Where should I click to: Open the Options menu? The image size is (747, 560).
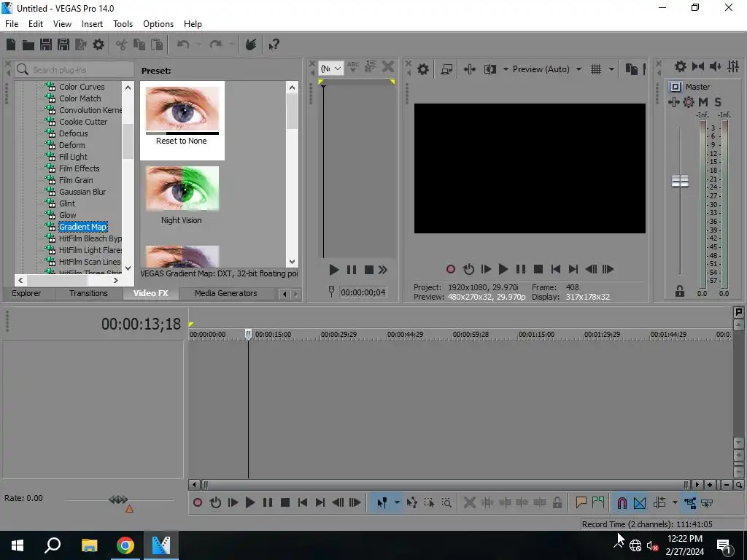158,24
